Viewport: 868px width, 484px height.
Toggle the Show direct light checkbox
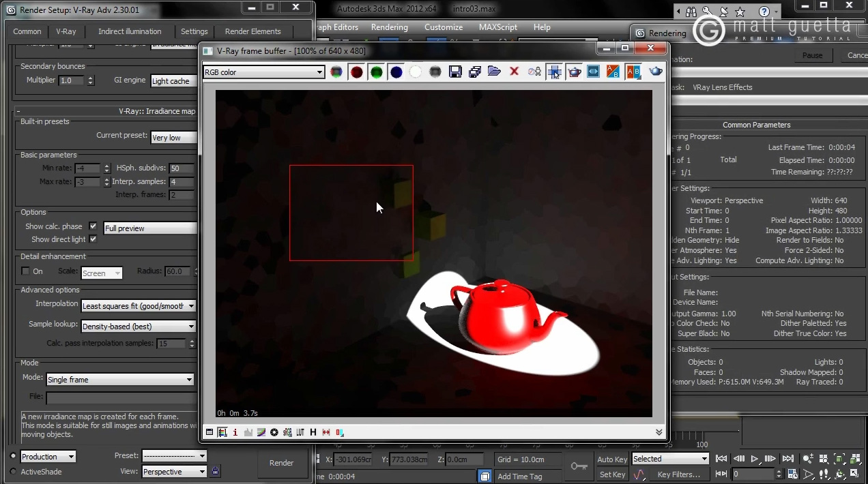click(x=93, y=239)
